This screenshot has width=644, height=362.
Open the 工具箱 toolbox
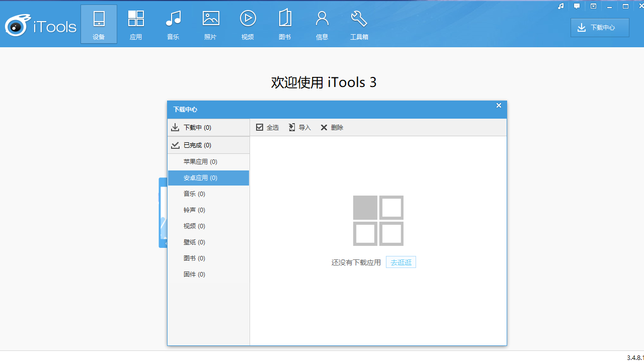pos(359,24)
